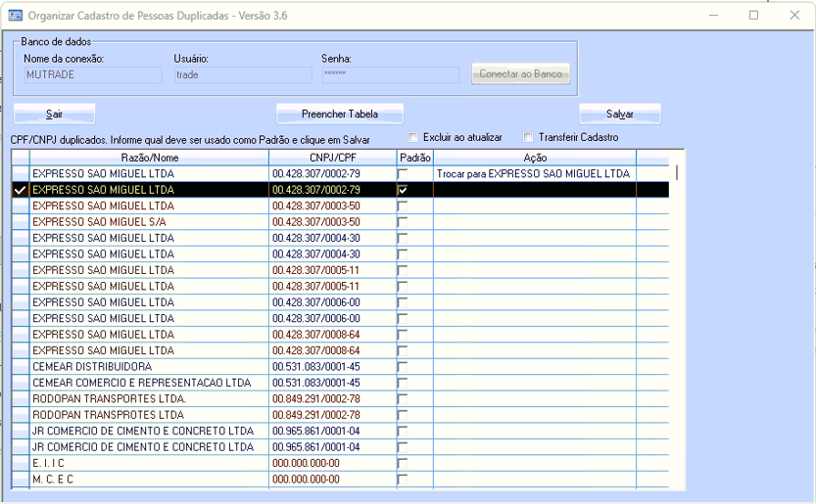Click the Razão/Nome column header
816x504 pixels.
pos(150,158)
